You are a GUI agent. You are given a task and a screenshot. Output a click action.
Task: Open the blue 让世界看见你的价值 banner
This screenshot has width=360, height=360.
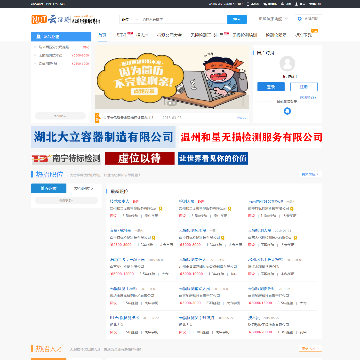(213, 158)
